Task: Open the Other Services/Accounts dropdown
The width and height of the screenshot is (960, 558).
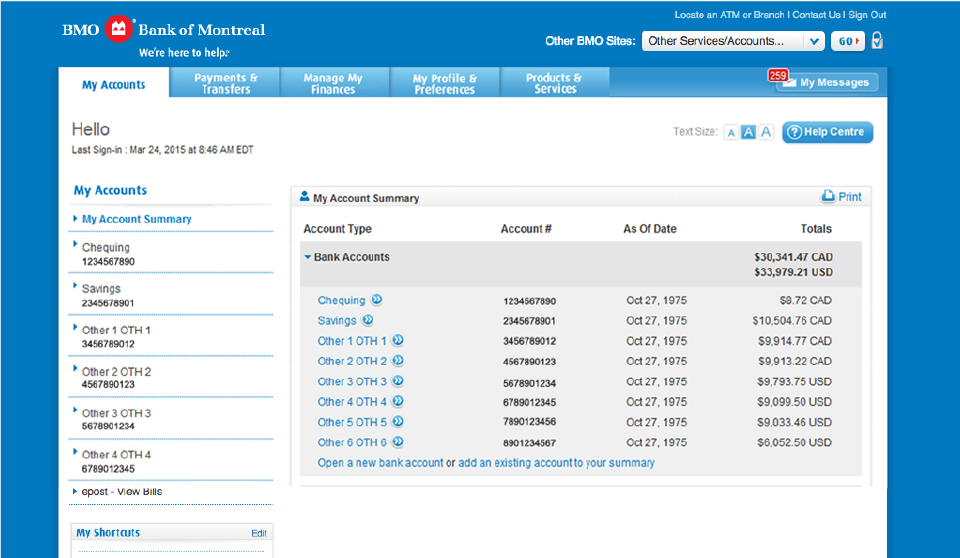Action: click(x=732, y=41)
